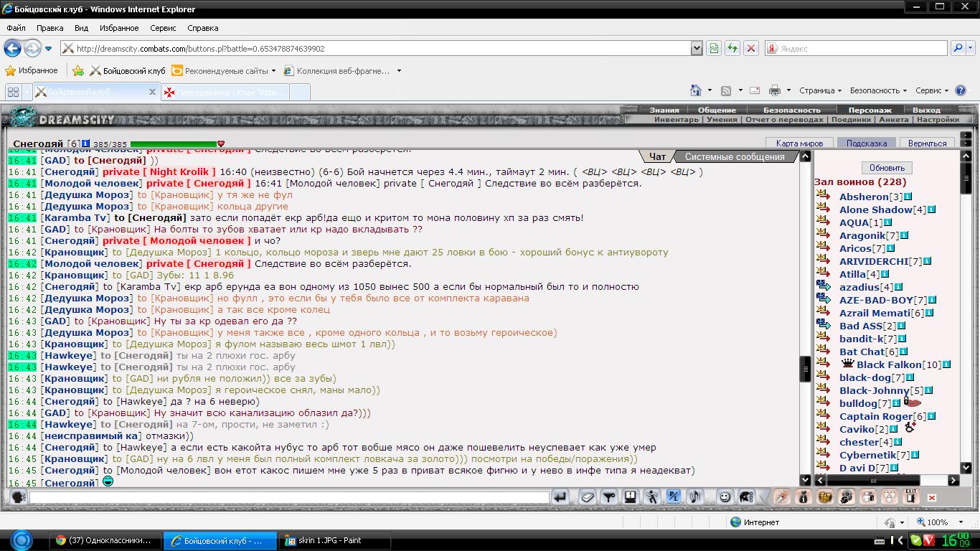
Task: Click the money bag info icon
Action: point(804,496)
